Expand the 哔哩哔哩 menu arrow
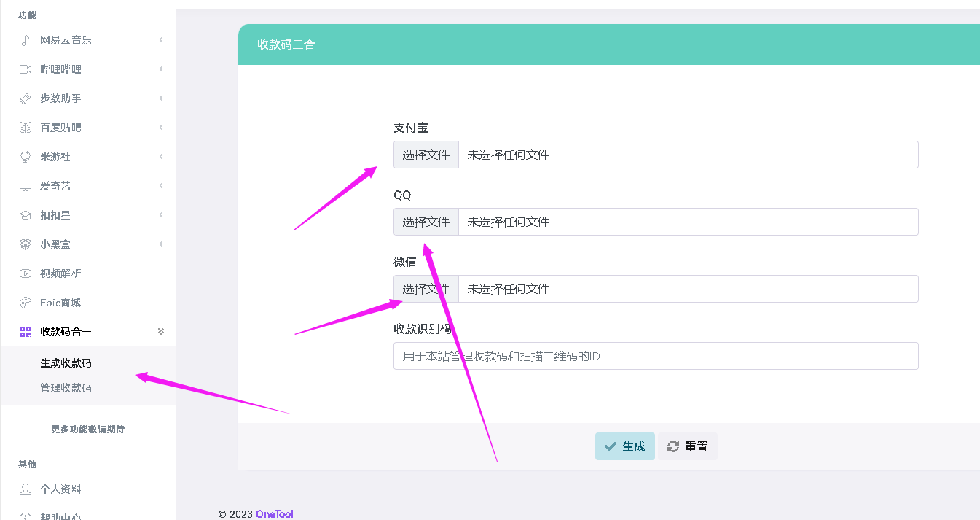 (x=161, y=69)
